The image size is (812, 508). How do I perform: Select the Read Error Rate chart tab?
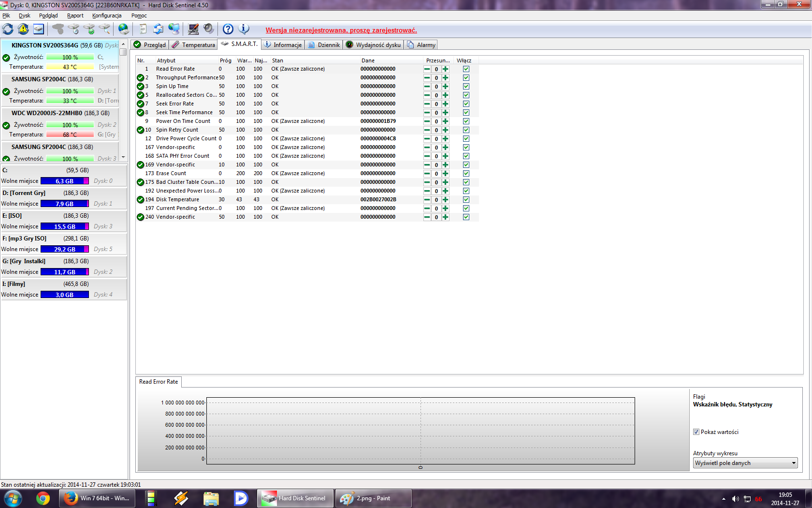tap(159, 382)
